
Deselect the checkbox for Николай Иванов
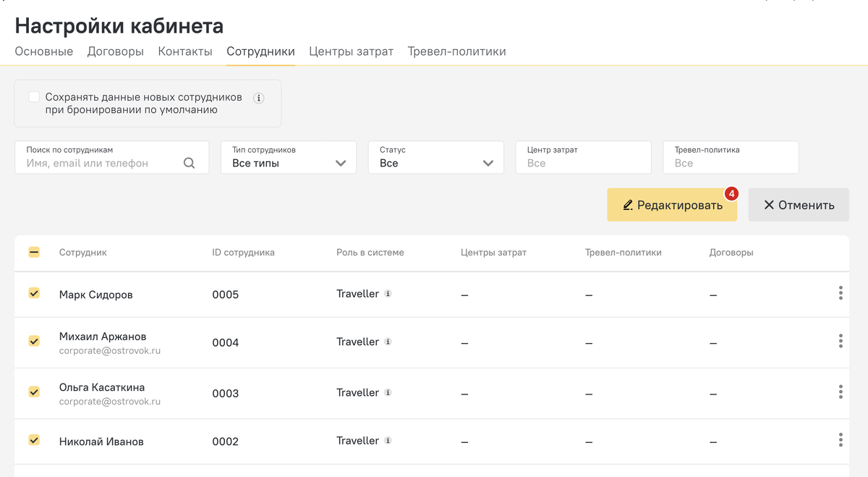coord(34,440)
